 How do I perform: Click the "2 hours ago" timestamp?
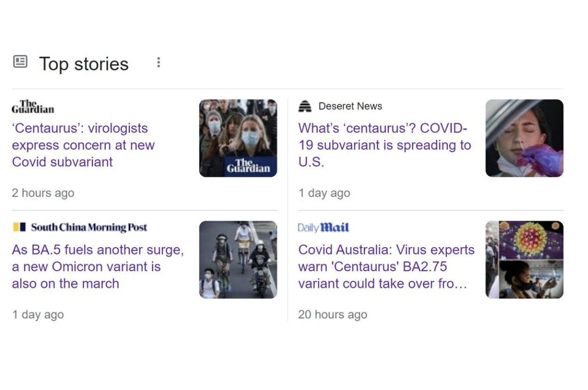(x=43, y=193)
